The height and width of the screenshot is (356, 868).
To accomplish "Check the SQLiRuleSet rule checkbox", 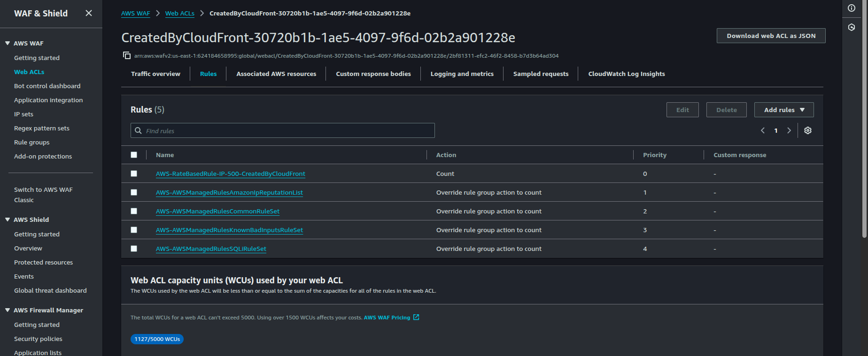I will click(134, 249).
